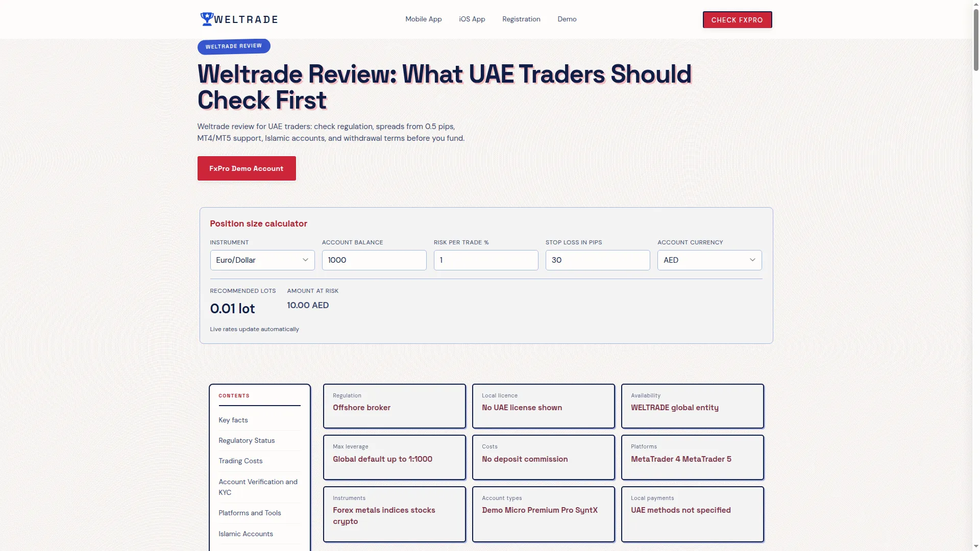Click the main Weltrade Review headline
This screenshot has width=980, height=551.
[x=445, y=87]
